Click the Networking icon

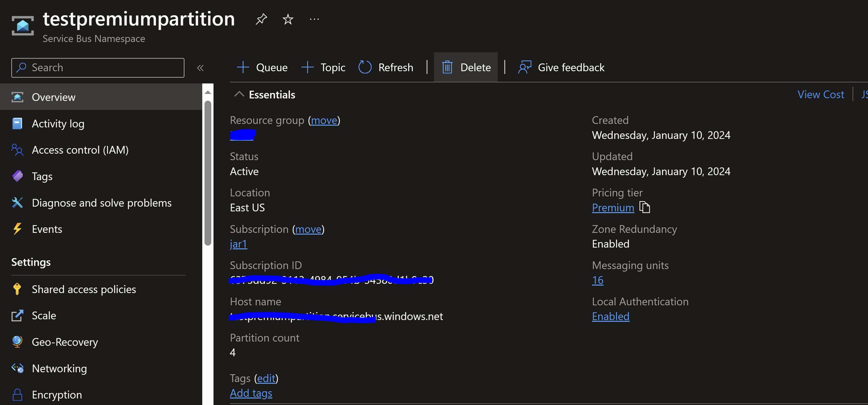[x=17, y=368]
